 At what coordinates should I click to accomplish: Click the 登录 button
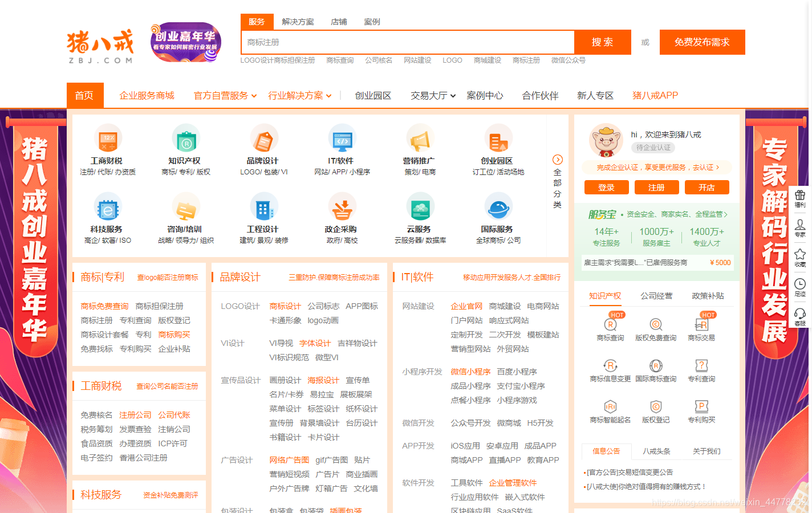(606, 188)
